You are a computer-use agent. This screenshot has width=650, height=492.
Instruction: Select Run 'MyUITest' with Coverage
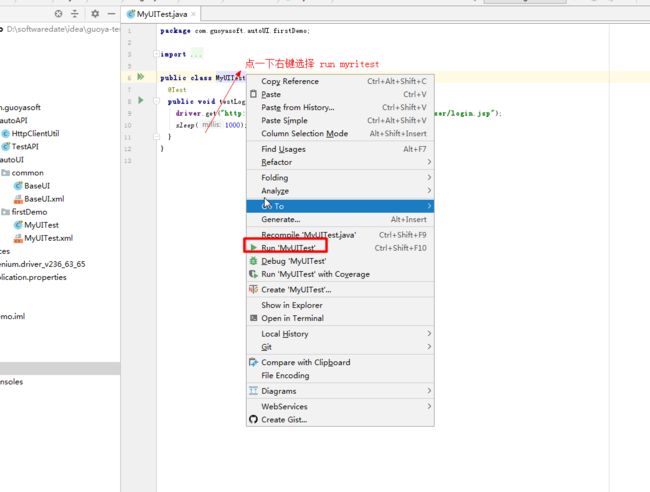(340, 274)
